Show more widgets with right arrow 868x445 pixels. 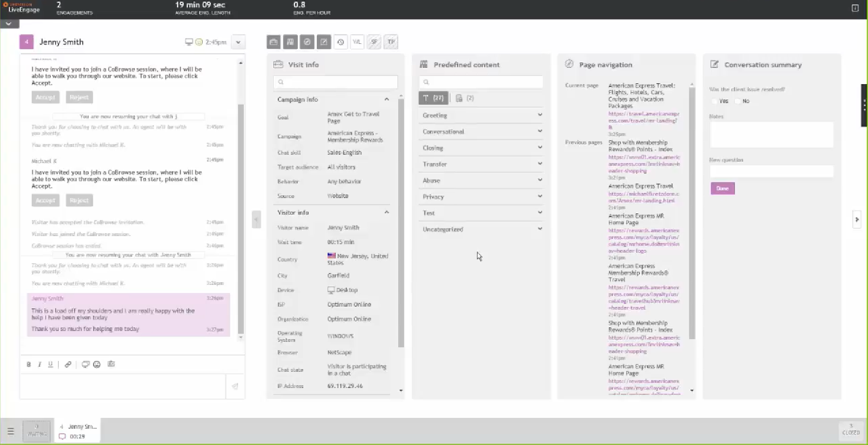(856, 219)
